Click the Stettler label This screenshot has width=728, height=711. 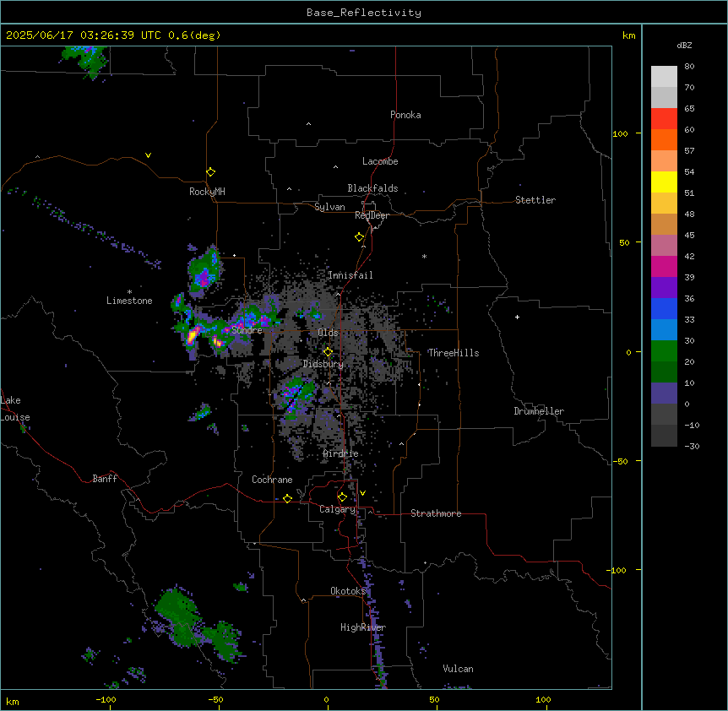coord(535,200)
